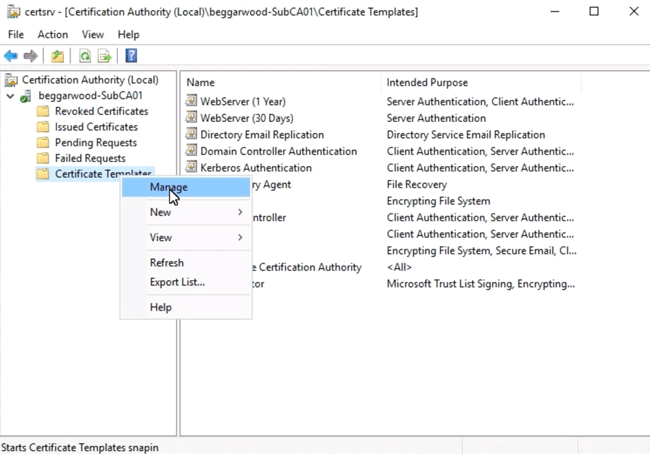The image size is (650, 454).
Task: Select the beggarwood-SubCA01 tree label
Action: click(90, 96)
